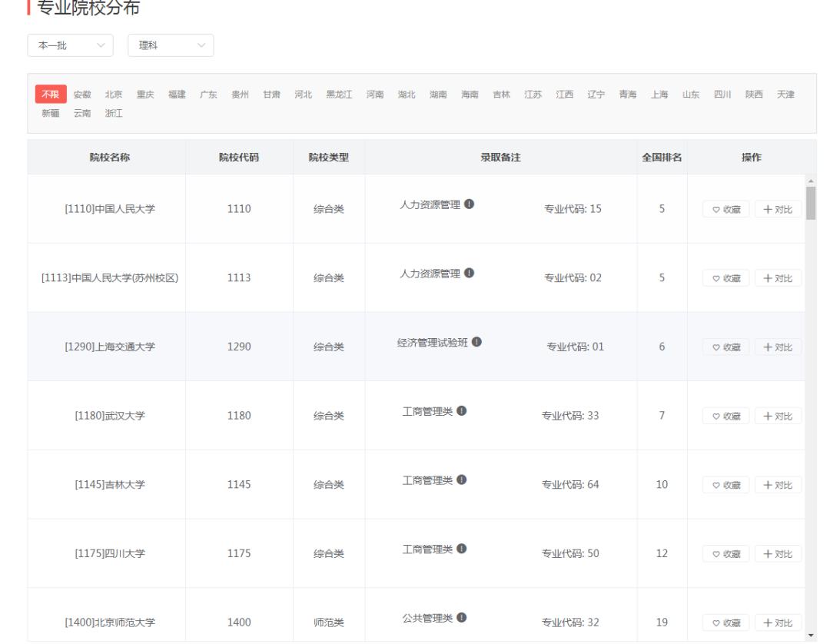Select the 不限 region filter
Screen dimensions: 830x644
pos(51,95)
